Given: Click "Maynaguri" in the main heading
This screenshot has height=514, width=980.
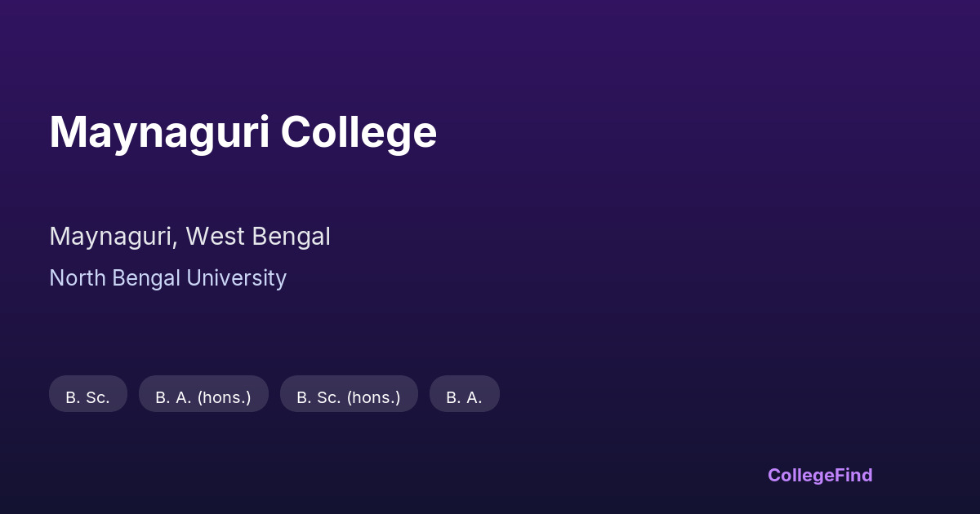Looking at the screenshot, I should pyautogui.click(x=159, y=132).
